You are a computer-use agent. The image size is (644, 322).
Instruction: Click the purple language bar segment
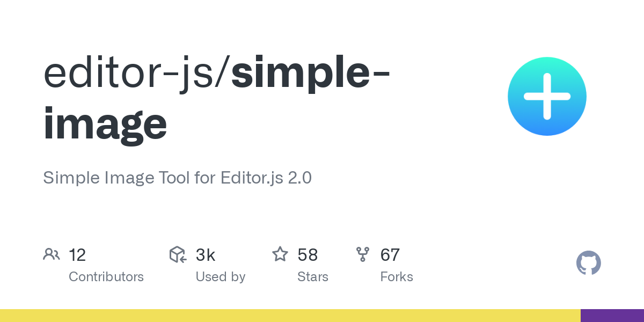pos(612,316)
